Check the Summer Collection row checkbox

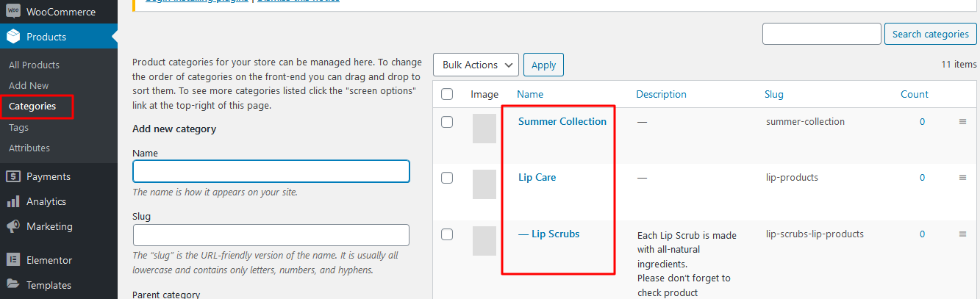[x=447, y=122]
